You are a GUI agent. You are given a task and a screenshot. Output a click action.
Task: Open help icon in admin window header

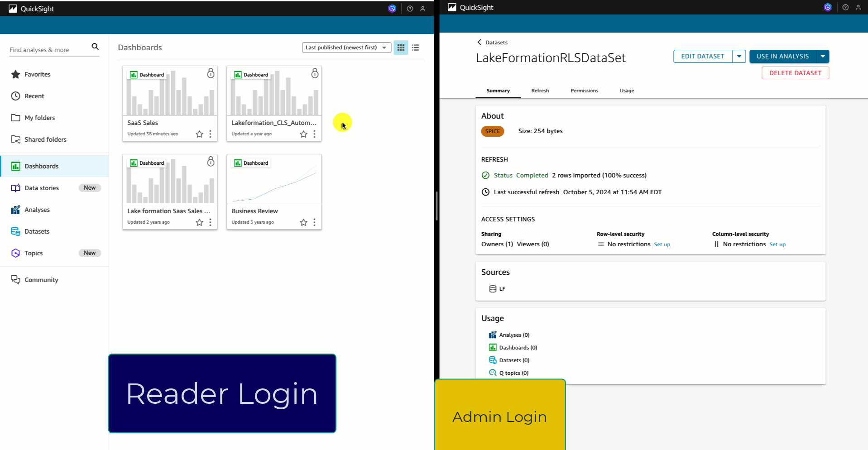[845, 7]
